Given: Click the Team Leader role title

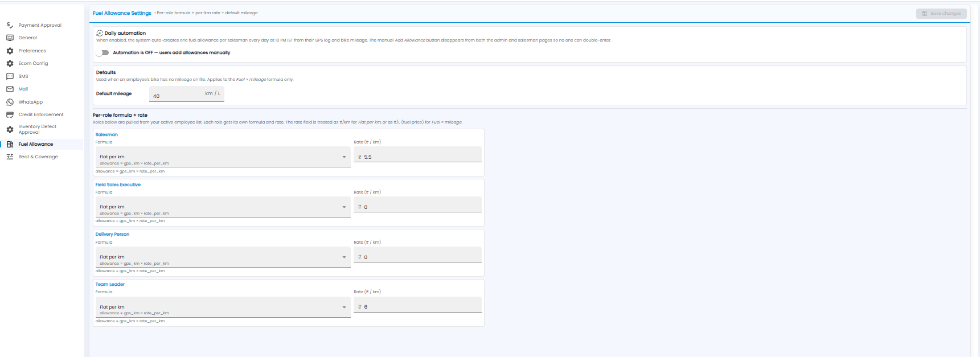Looking at the screenshot, I should point(110,284).
